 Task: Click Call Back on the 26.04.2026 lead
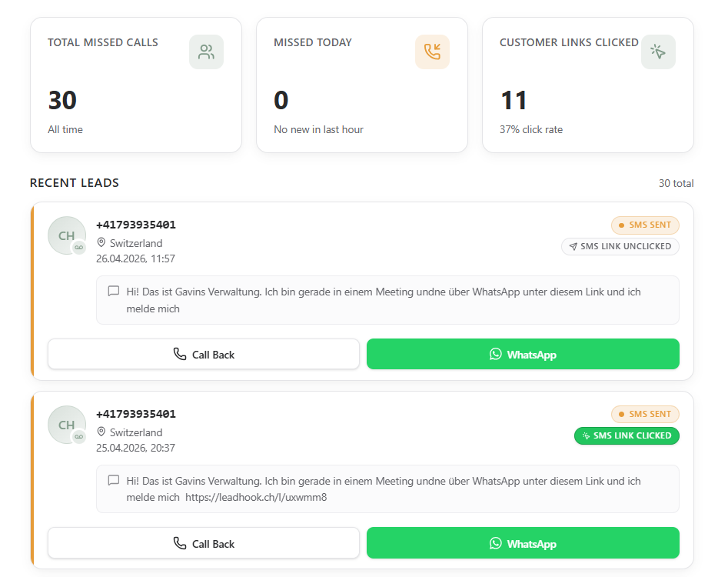click(x=204, y=355)
